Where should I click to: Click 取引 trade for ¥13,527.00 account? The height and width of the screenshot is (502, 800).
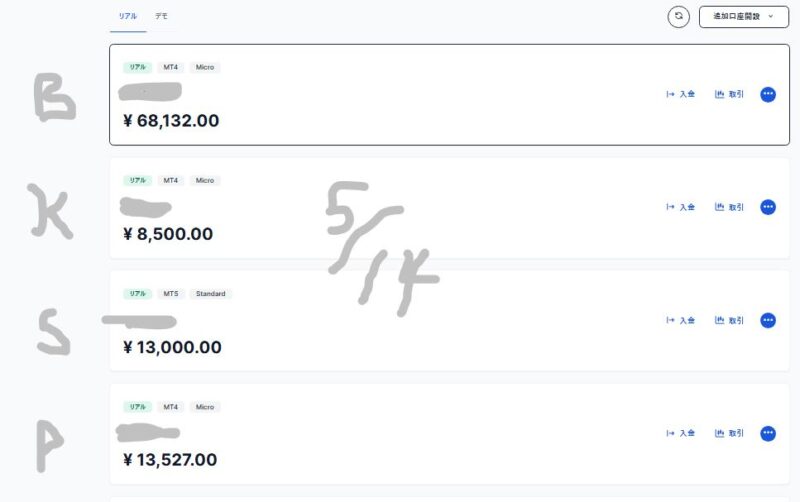pyautogui.click(x=729, y=433)
